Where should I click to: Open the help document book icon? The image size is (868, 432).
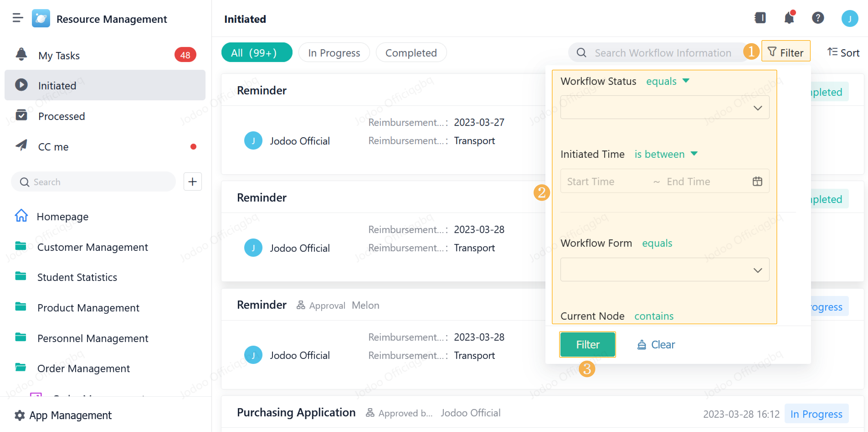click(760, 18)
